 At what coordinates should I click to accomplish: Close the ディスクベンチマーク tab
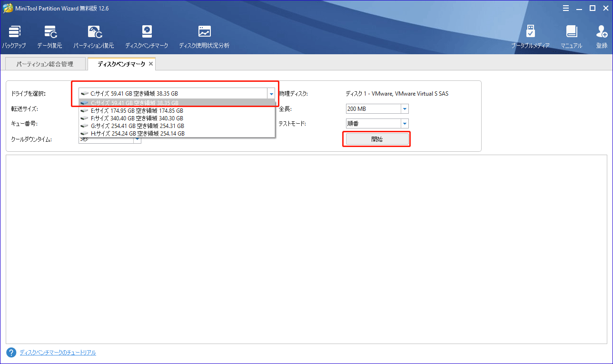click(x=151, y=62)
